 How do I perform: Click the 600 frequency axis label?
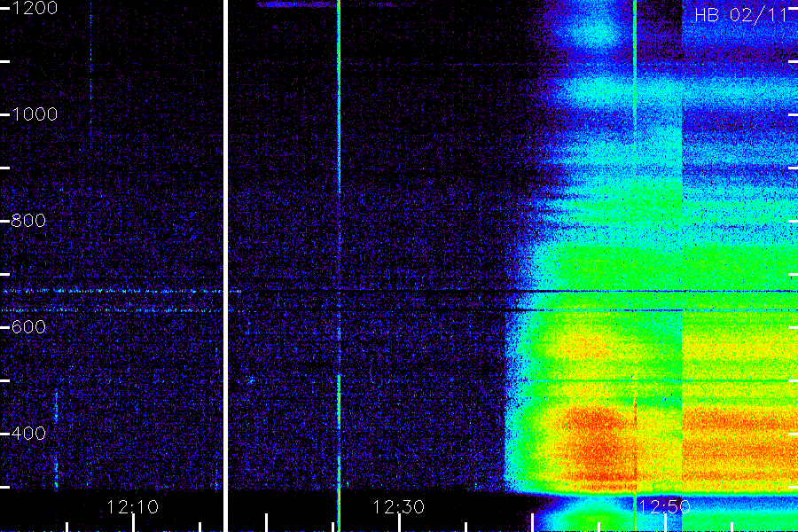tap(28, 327)
